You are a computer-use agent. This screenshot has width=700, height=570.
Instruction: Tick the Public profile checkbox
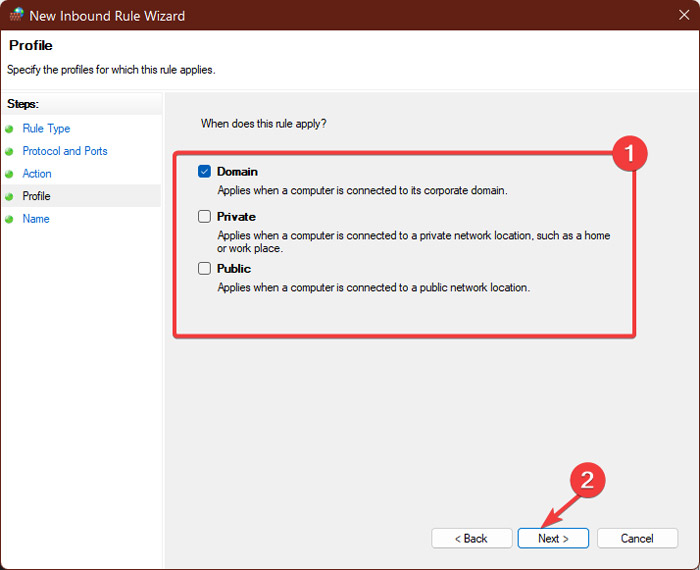pos(205,269)
